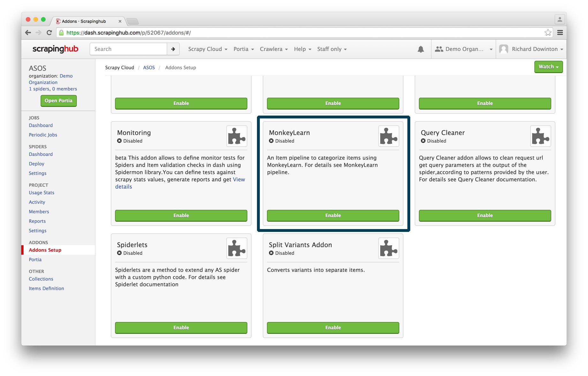Viewport: 588px width, 376px height.
Task: Click Scrapy Cloud in the breadcrumb
Action: click(x=119, y=68)
